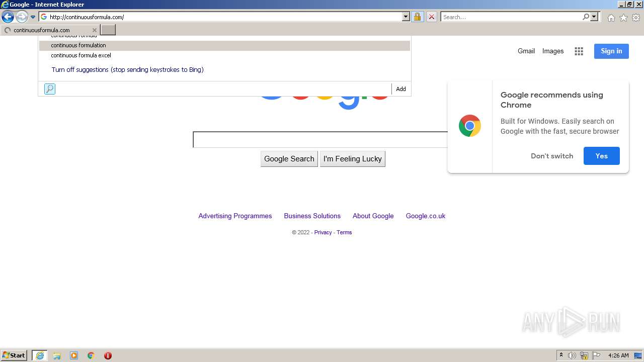
Task: Click the IE search box
Action: (511, 17)
